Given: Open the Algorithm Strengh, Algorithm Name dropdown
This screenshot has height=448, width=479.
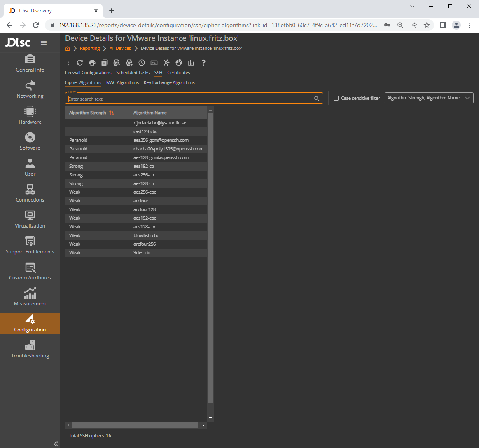Looking at the screenshot, I should coord(428,98).
